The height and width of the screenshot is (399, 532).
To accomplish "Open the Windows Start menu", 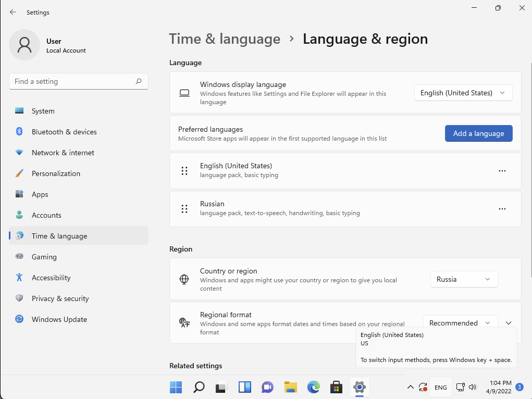I will [x=176, y=387].
